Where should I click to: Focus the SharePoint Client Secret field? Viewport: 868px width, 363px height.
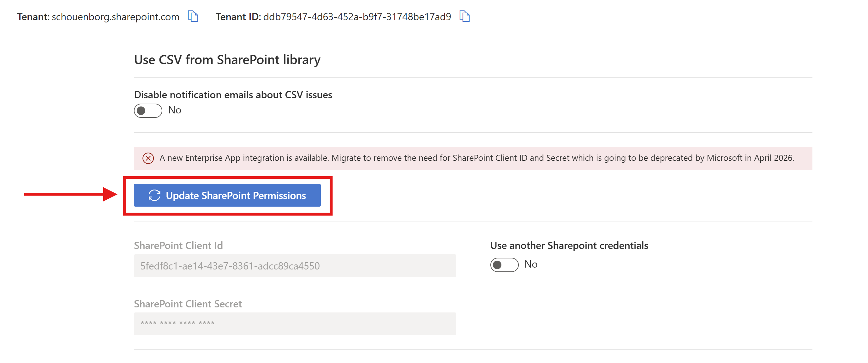pyautogui.click(x=295, y=324)
